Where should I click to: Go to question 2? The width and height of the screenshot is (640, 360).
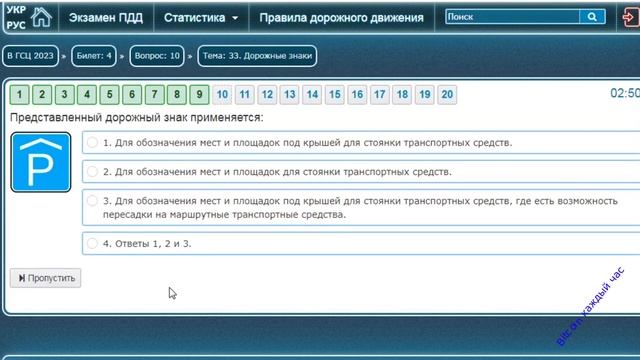click(x=42, y=95)
